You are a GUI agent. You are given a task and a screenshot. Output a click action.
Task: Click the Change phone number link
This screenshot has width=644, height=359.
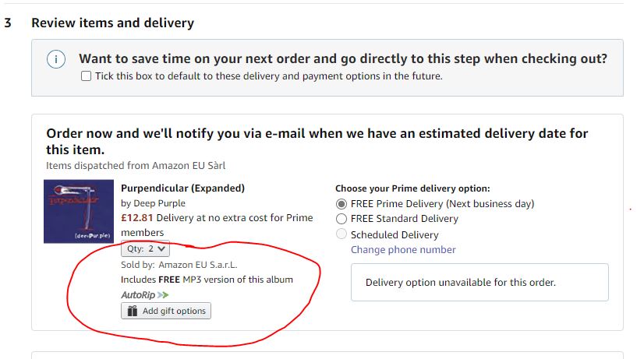[x=403, y=250]
